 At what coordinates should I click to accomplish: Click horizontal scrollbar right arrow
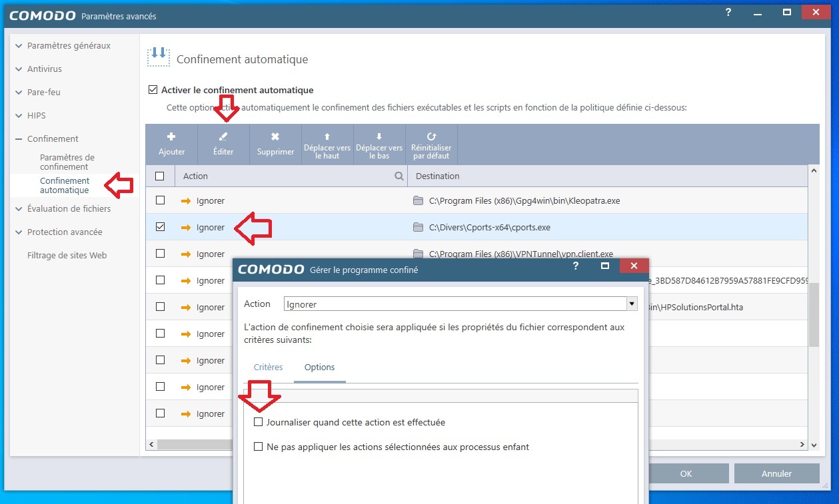coord(803,444)
